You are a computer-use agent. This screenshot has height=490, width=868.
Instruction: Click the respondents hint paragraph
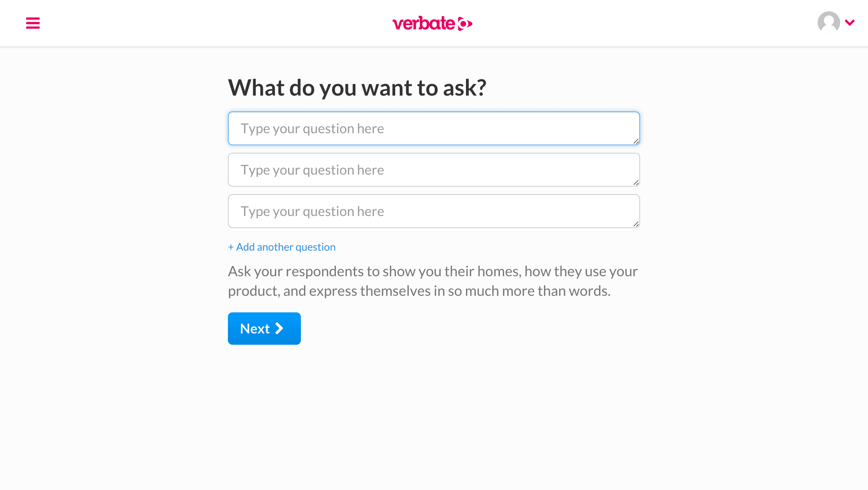pyautogui.click(x=433, y=281)
